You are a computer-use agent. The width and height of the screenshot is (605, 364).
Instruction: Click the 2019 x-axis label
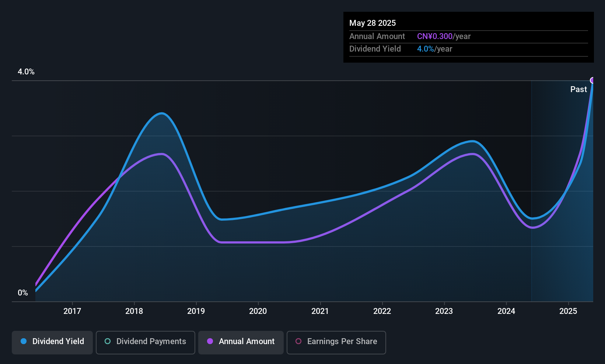(196, 311)
